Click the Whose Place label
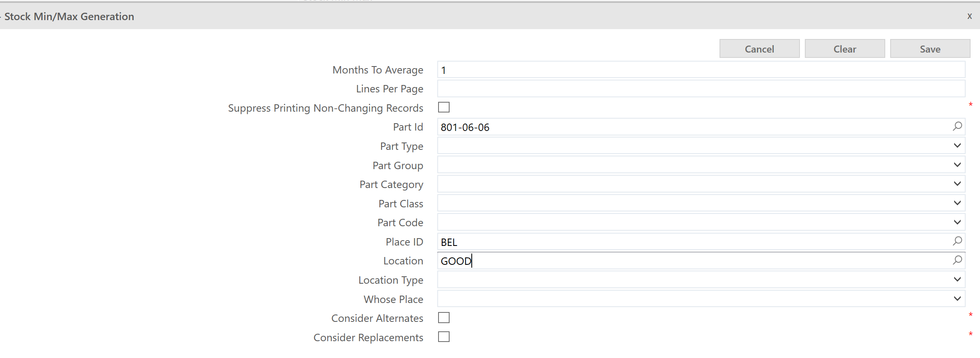The image size is (980, 358). 393,299
